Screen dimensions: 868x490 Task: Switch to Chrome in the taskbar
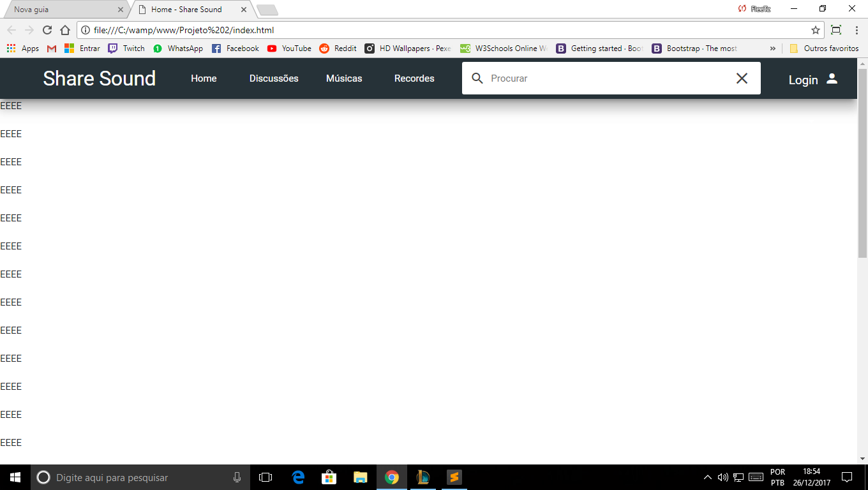tap(392, 477)
